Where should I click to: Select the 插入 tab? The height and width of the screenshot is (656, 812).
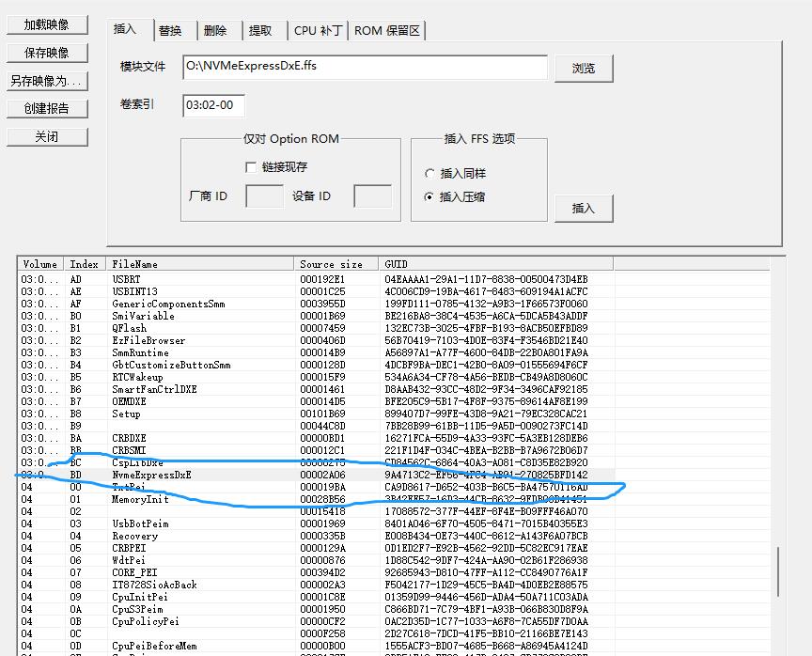(x=125, y=29)
